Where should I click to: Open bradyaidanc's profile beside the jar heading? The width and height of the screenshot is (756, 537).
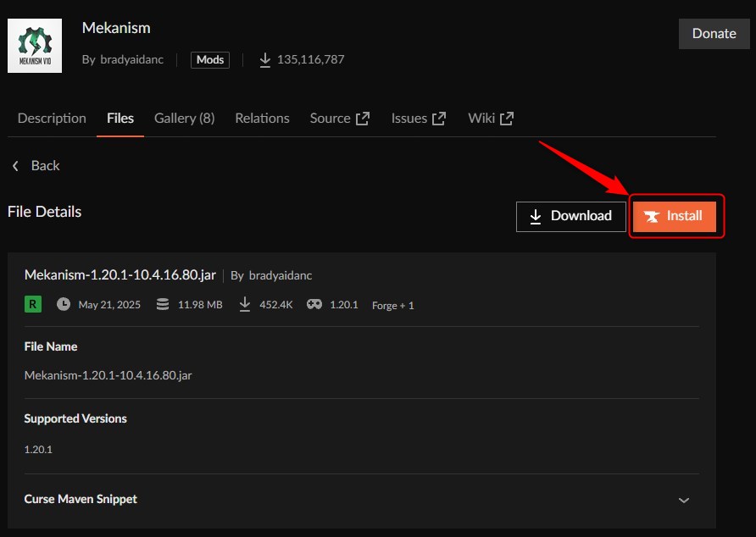click(281, 276)
